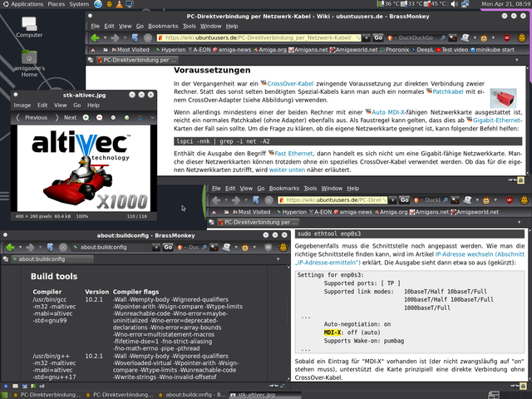Follow the CrossOver-Kabel link
This screenshot has height=399, width=532.
[290, 83]
